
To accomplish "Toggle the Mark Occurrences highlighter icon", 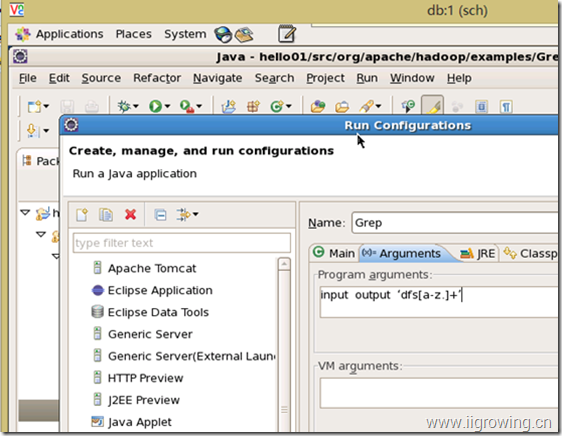I will tap(433, 105).
